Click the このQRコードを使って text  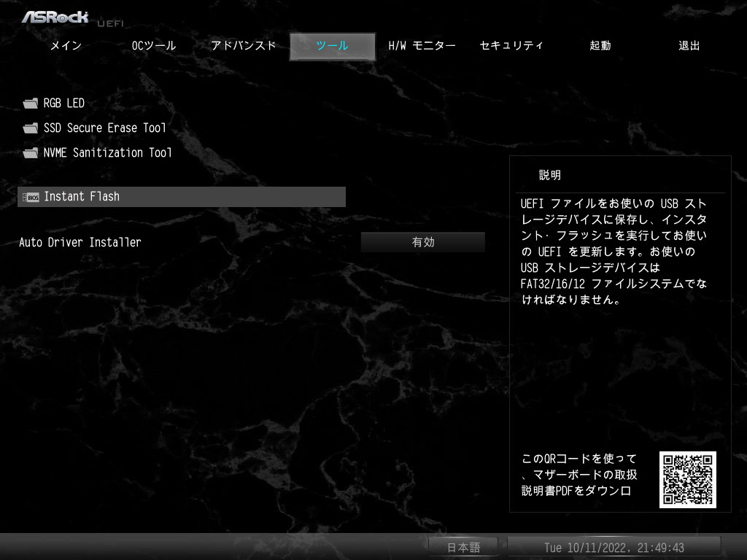click(579, 475)
